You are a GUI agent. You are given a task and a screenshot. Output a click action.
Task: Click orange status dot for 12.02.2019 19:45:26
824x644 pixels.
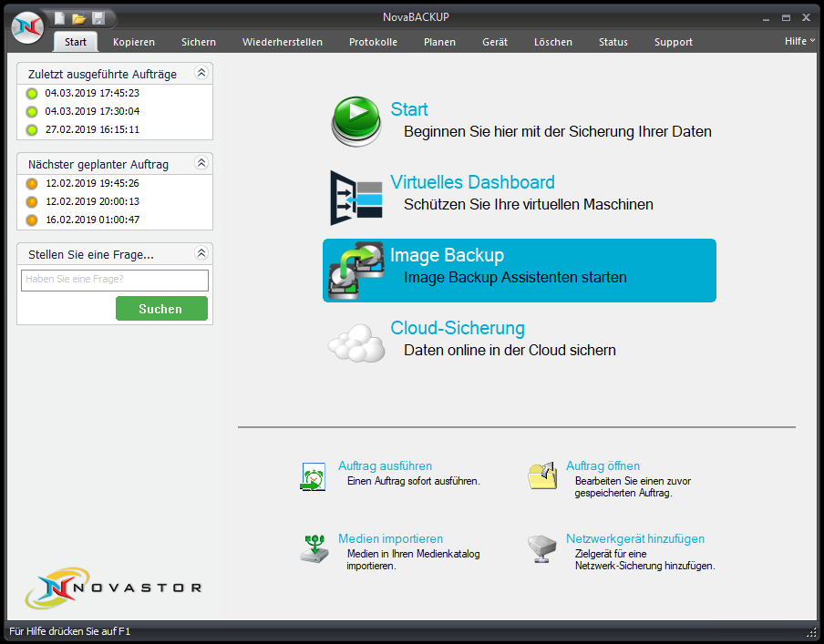point(32,184)
